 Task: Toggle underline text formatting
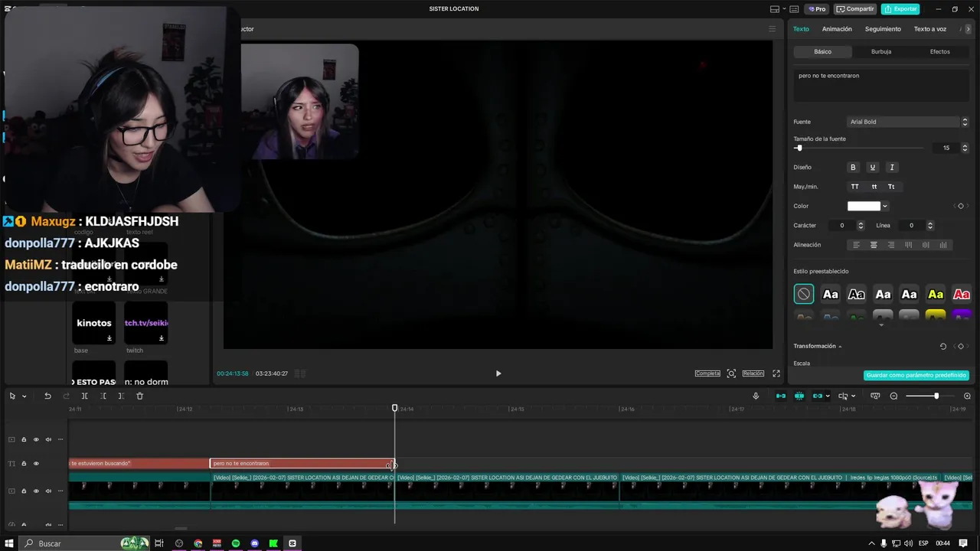tap(872, 167)
